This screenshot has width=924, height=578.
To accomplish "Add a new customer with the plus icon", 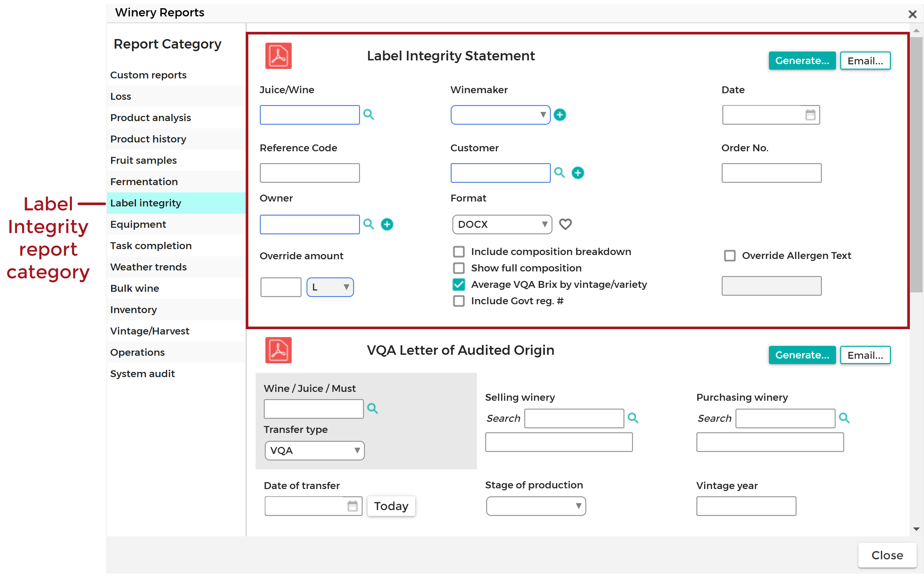I will tap(578, 173).
